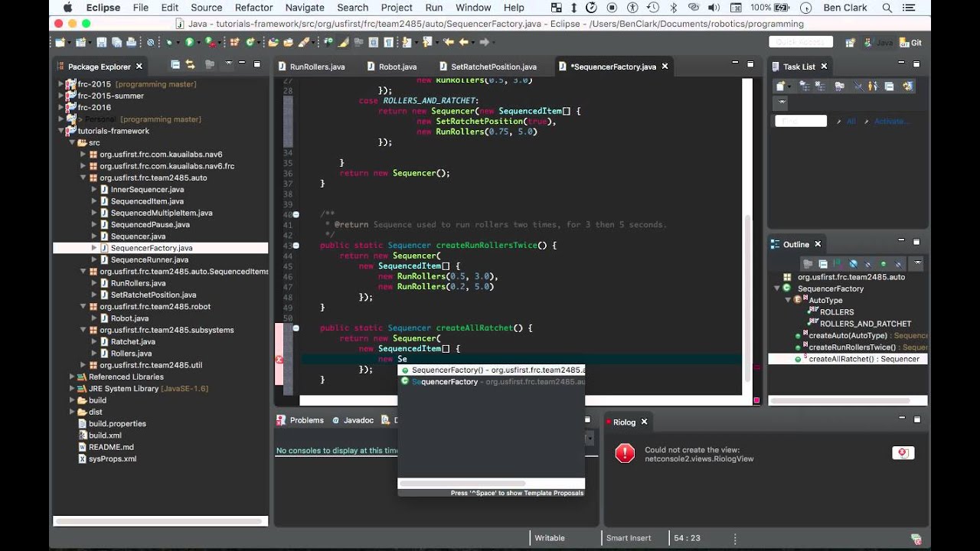Collapse AutoType enum in Outline

[x=788, y=300]
